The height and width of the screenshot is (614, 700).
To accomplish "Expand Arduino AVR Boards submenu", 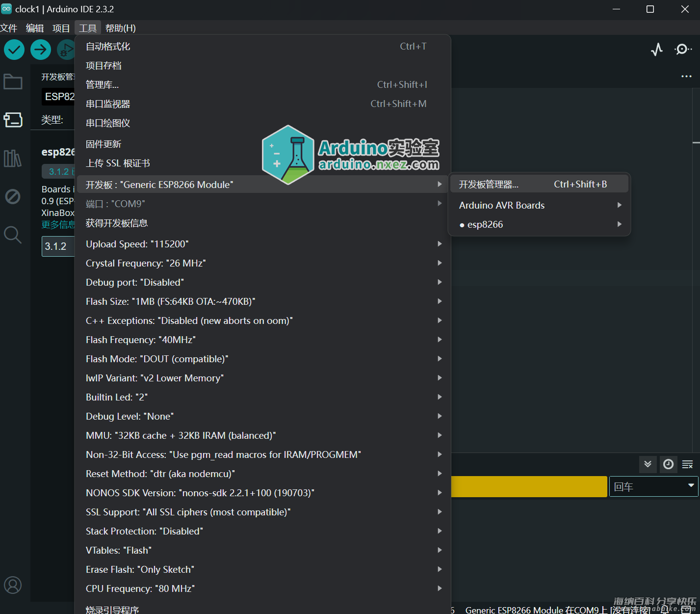I will pyautogui.click(x=539, y=205).
